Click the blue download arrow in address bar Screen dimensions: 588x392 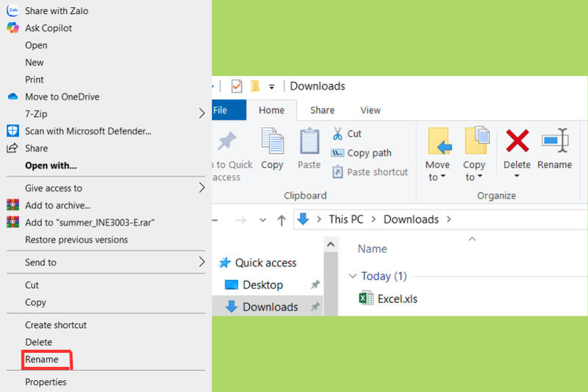coord(303,218)
